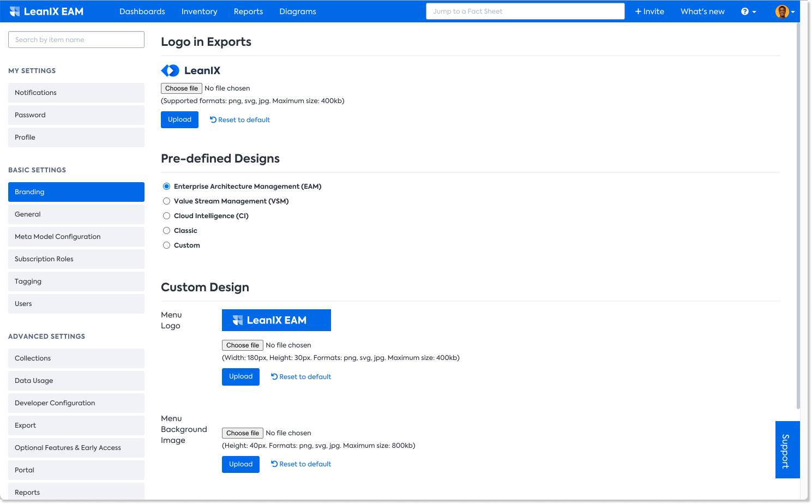812x504 pixels.
Task: Click the Jump to a Fact Sheet field
Action: (x=525, y=11)
